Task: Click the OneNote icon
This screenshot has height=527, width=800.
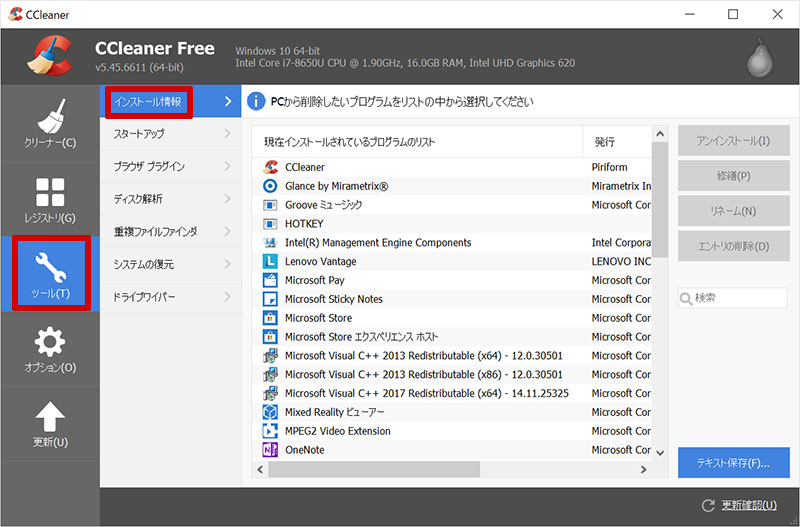Action: tap(270, 449)
